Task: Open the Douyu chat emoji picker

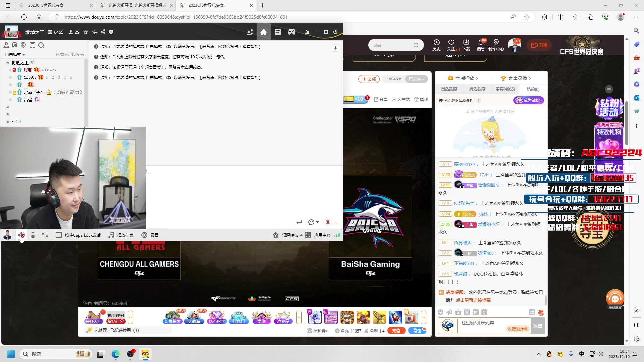Action: point(441,312)
